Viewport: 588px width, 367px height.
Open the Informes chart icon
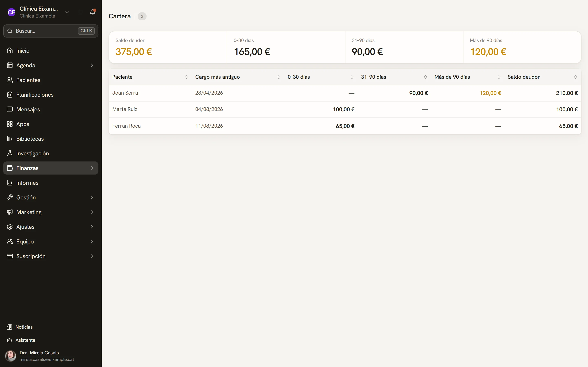[10, 183]
